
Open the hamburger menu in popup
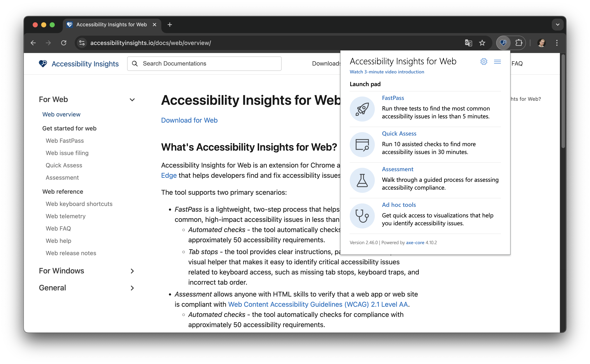click(x=497, y=62)
